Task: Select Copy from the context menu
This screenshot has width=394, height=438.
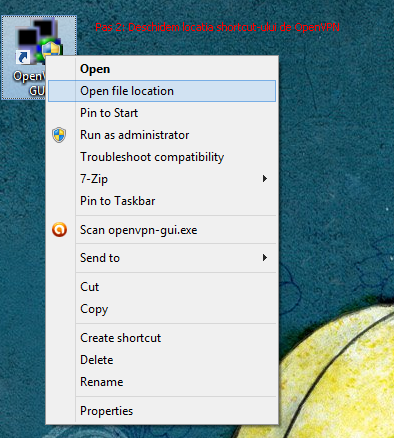Action: pos(162,309)
